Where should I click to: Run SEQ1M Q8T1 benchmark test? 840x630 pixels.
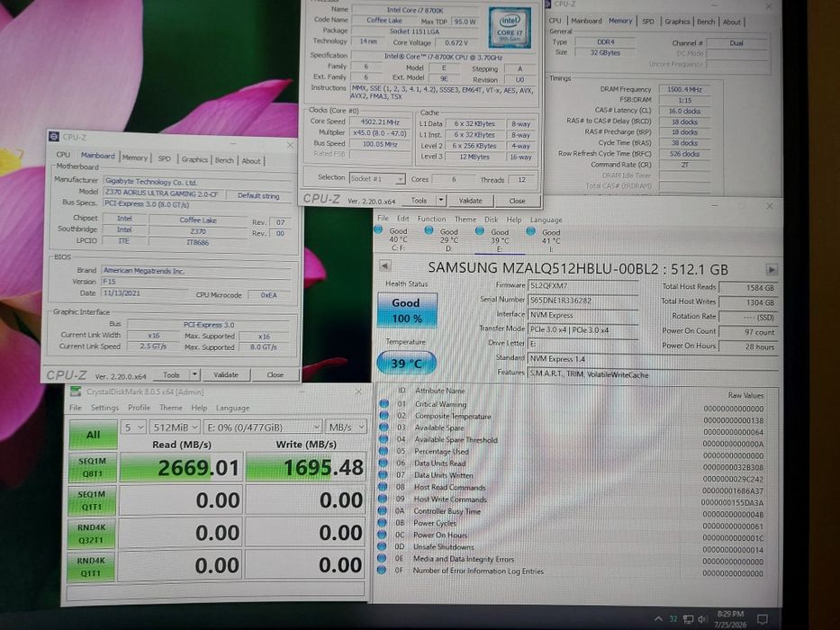pos(92,467)
